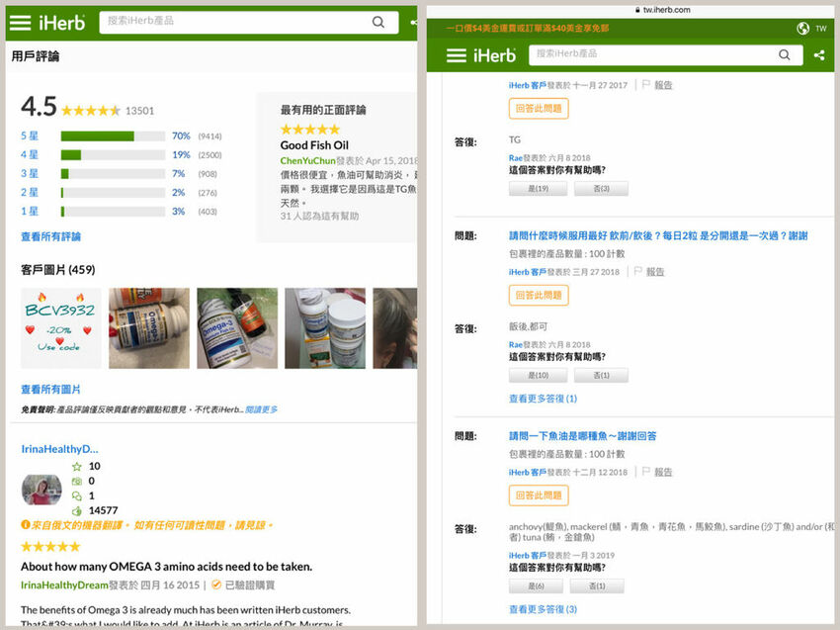Click search magnifier icon in right panel
Screen dimensions: 840x630
click(x=788, y=55)
